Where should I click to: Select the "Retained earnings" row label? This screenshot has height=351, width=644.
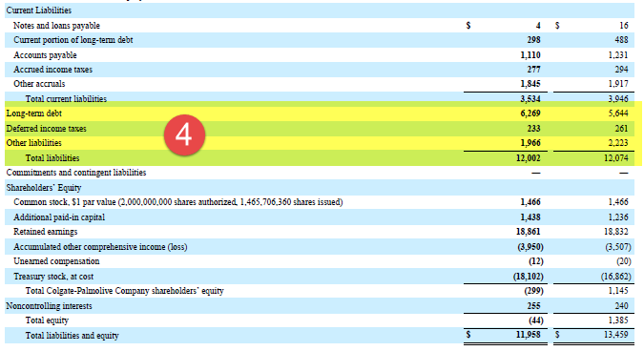pyautogui.click(x=46, y=232)
